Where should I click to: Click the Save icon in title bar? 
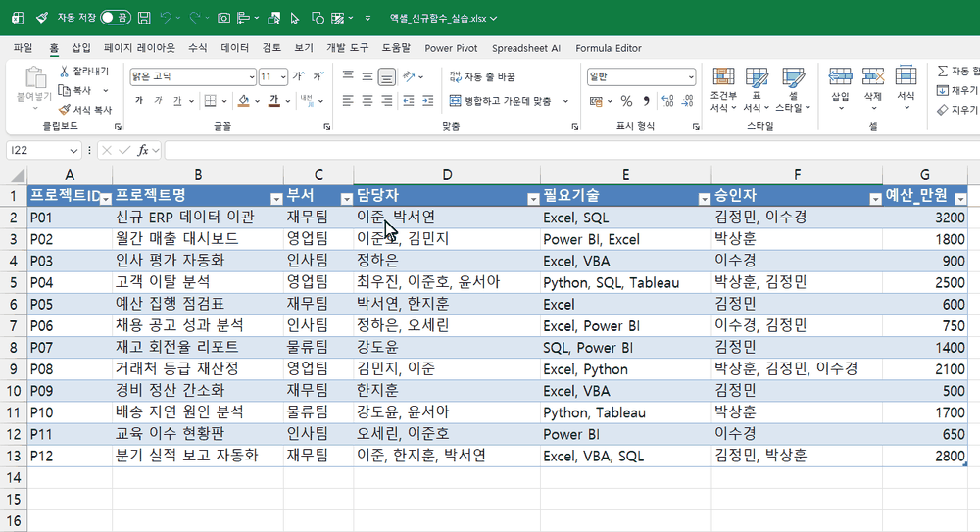click(144, 19)
